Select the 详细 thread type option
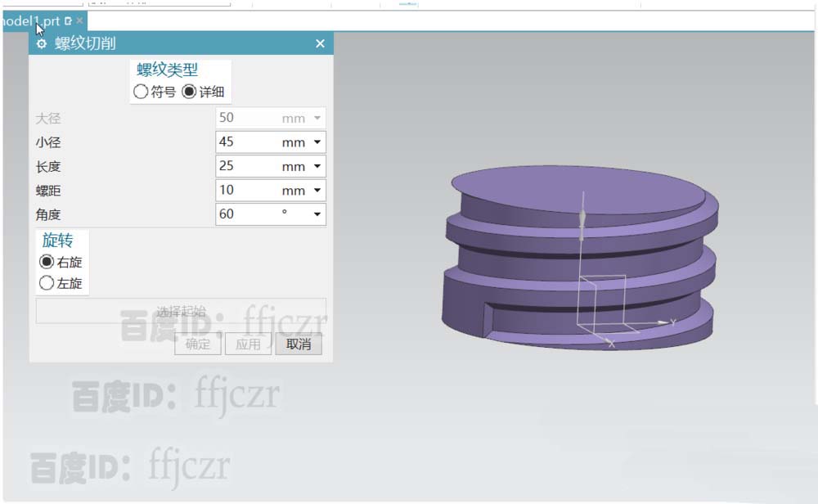Screen dimensions: 818x504 [x=189, y=92]
